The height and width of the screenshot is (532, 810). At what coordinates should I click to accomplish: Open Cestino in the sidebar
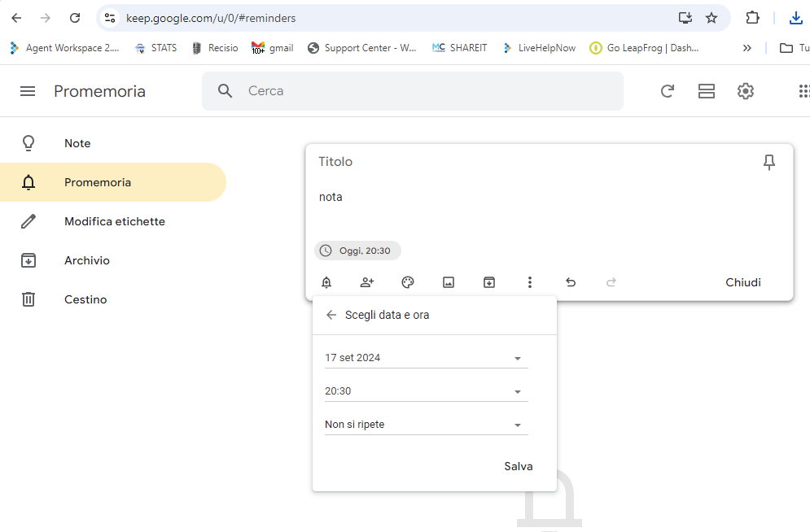click(112, 299)
